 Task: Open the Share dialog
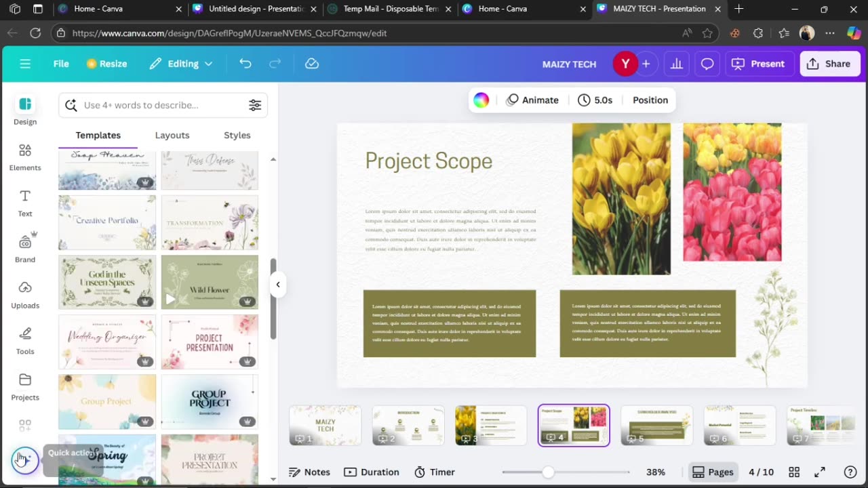(x=829, y=64)
